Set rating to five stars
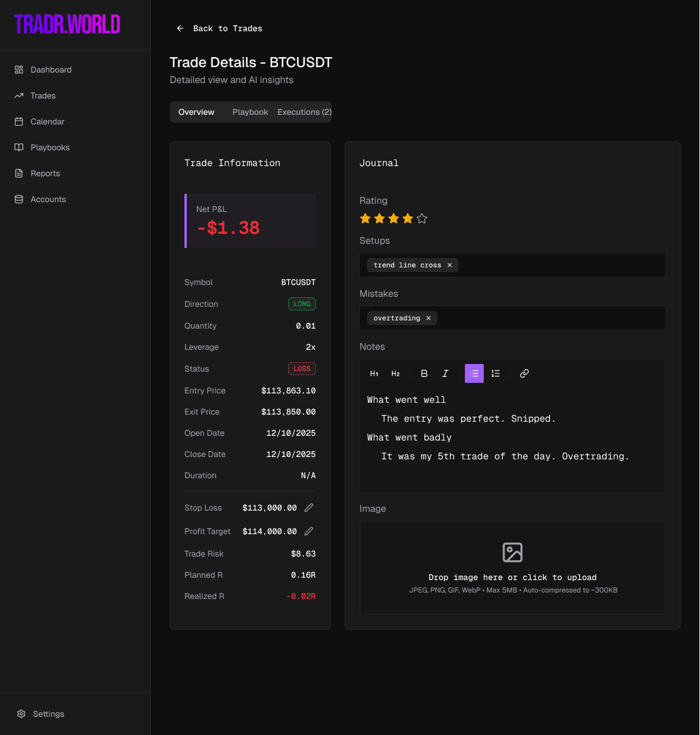The image size is (700, 735). pos(422,218)
